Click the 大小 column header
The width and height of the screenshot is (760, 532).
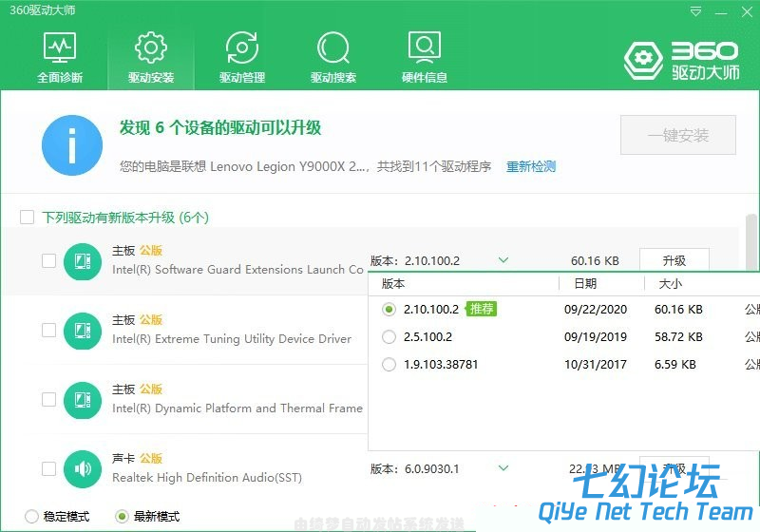pos(671,284)
